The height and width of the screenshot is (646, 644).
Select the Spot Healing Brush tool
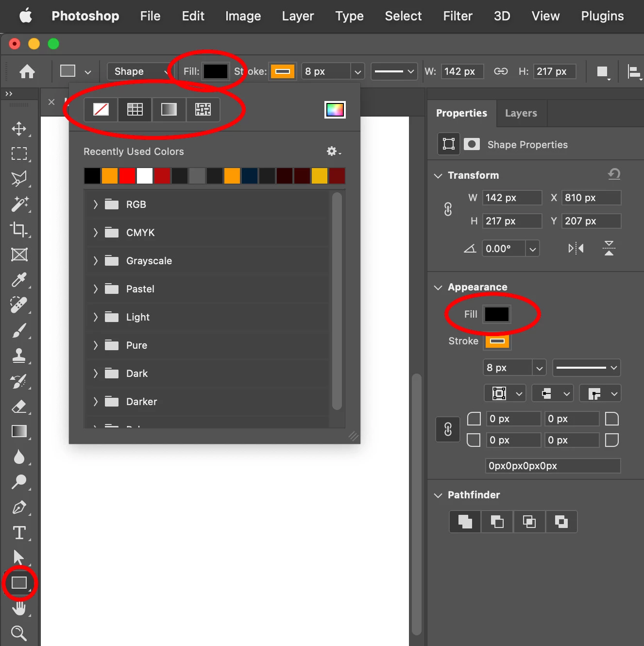pyautogui.click(x=19, y=305)
